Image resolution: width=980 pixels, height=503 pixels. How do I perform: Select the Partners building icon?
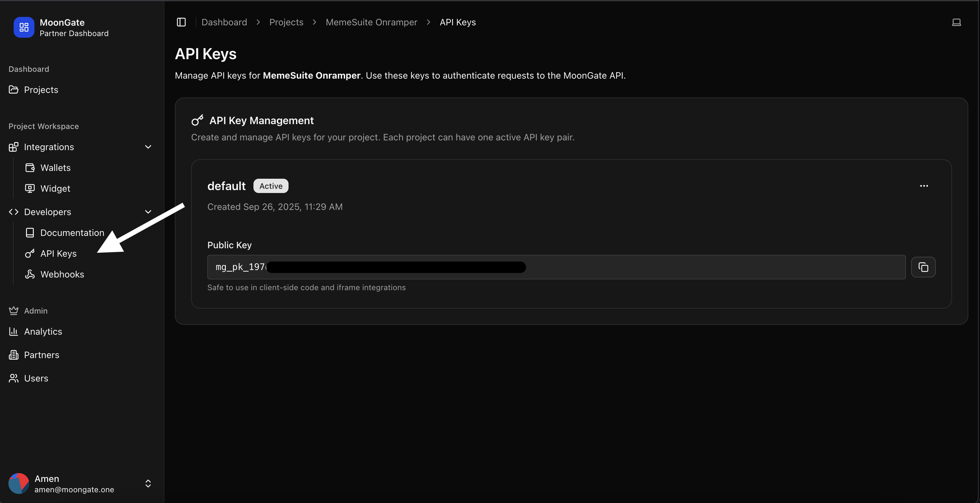[14, 355]
